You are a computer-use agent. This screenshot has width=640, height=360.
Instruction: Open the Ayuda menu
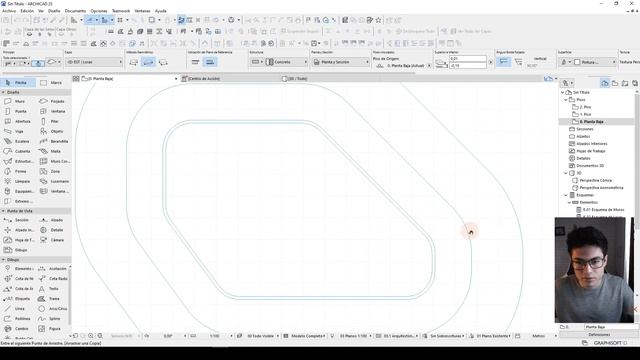pos(160,11)
